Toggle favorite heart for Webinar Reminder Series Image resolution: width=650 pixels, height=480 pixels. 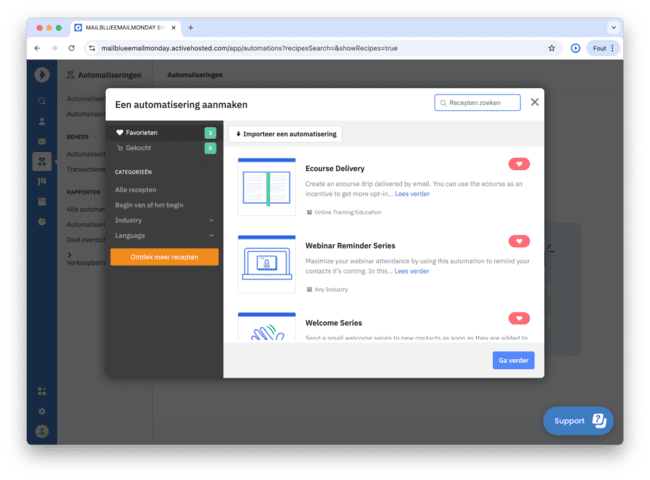tap(519, 241)
